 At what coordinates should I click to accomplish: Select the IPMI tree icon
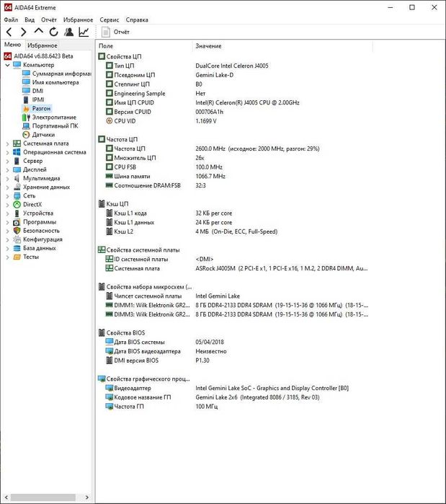[26, 100]
